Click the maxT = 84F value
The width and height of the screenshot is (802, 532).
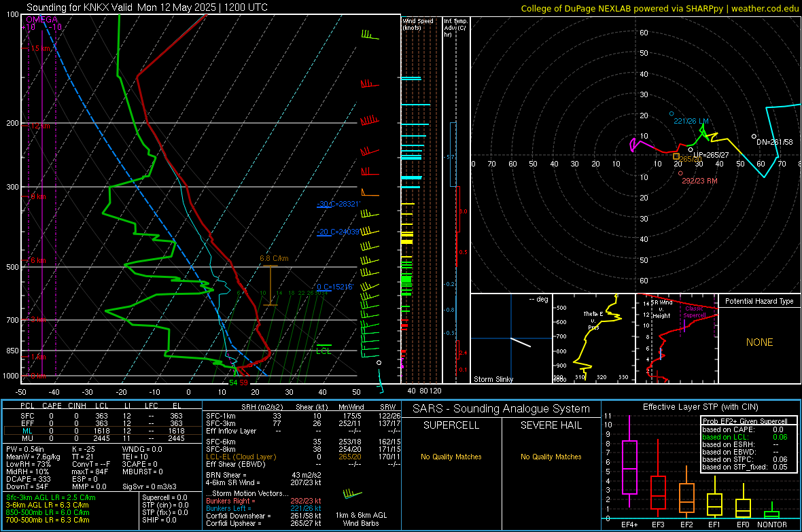(90, 472)
